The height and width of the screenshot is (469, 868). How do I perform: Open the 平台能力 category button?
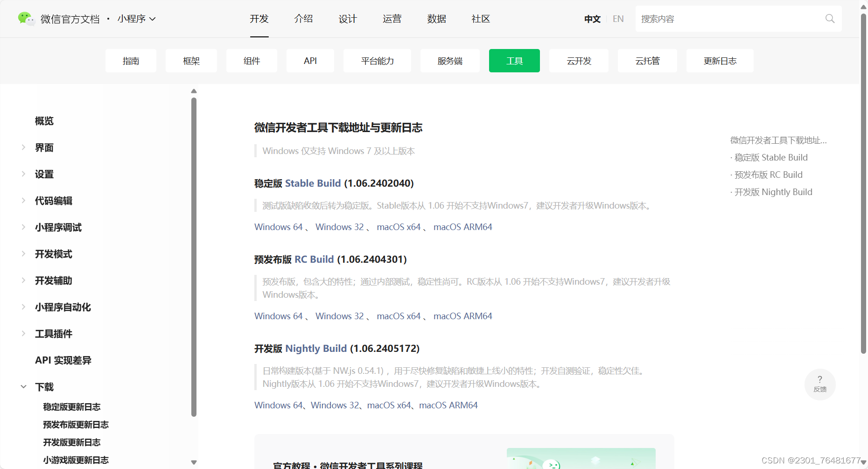377,61
